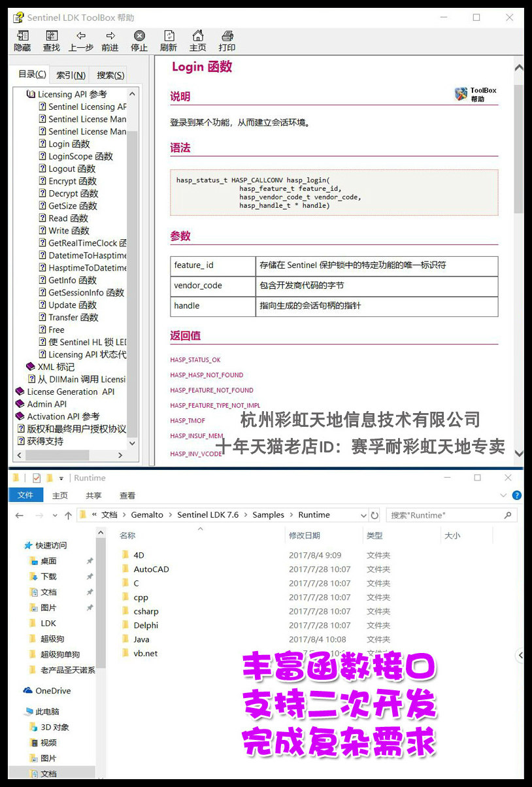Switch to the 索引(N) tab
The image size is (532, 787).
pos(71,75)
